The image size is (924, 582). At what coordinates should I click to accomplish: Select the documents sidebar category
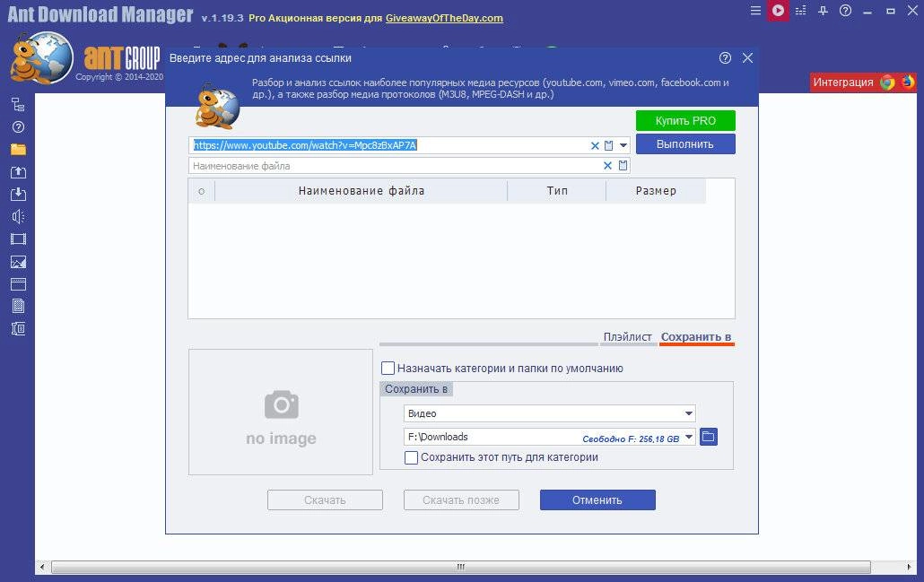point(18,306)
